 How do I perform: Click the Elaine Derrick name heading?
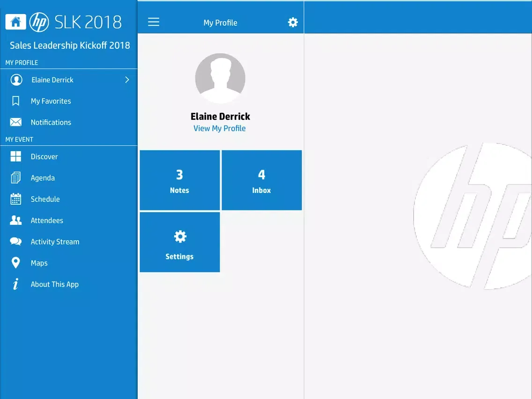pyautogui.click(x=220, y=116)
